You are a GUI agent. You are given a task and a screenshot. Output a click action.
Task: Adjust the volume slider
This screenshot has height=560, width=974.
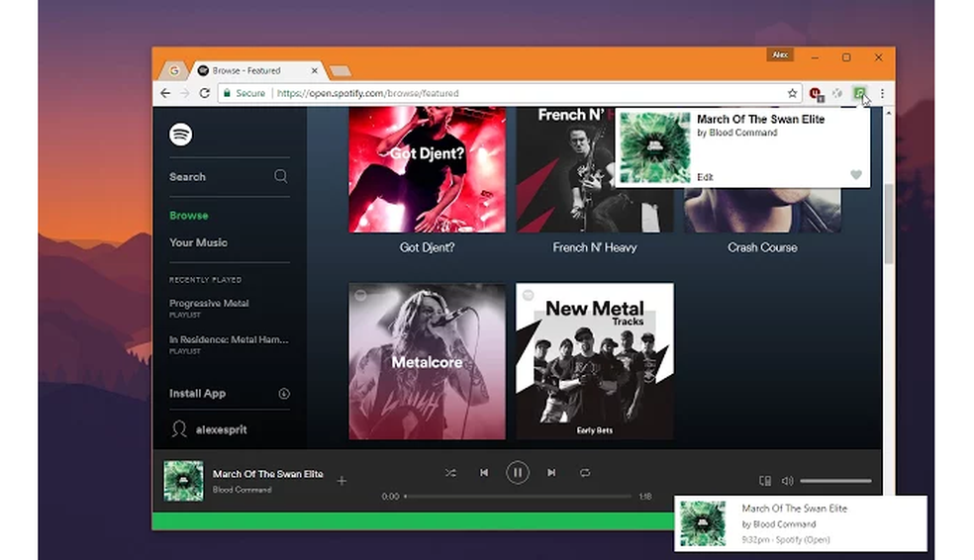point(835,481)
